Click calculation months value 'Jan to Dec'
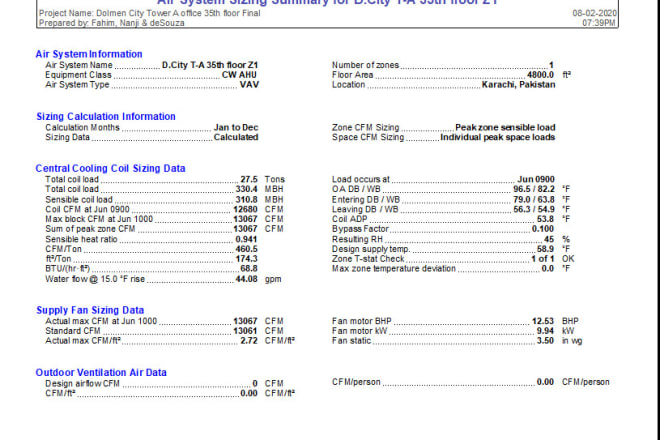The image size is (660, 440). [236, 127]
